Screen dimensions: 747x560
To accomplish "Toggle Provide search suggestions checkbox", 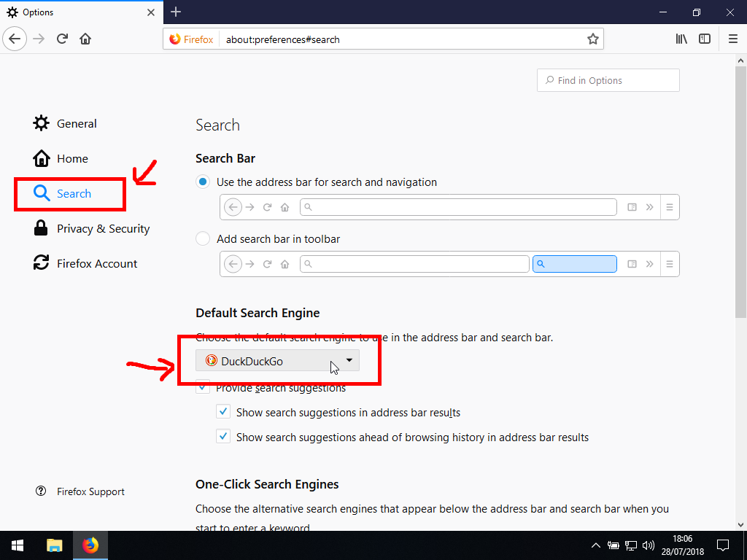I will click(x=203, y=386).
